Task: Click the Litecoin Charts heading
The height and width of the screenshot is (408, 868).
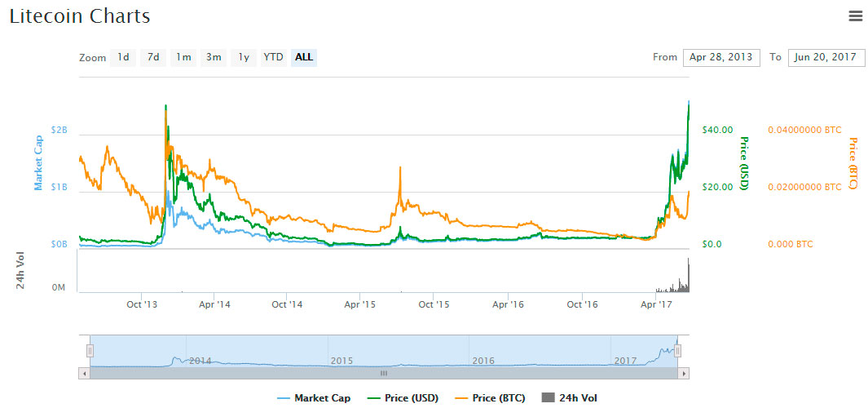Action: (80, 16)
